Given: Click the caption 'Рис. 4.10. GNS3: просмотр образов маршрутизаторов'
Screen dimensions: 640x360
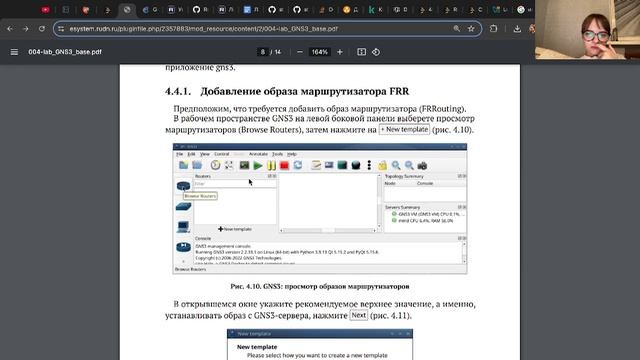Looking at the screenshot, I should click(320, 287).
